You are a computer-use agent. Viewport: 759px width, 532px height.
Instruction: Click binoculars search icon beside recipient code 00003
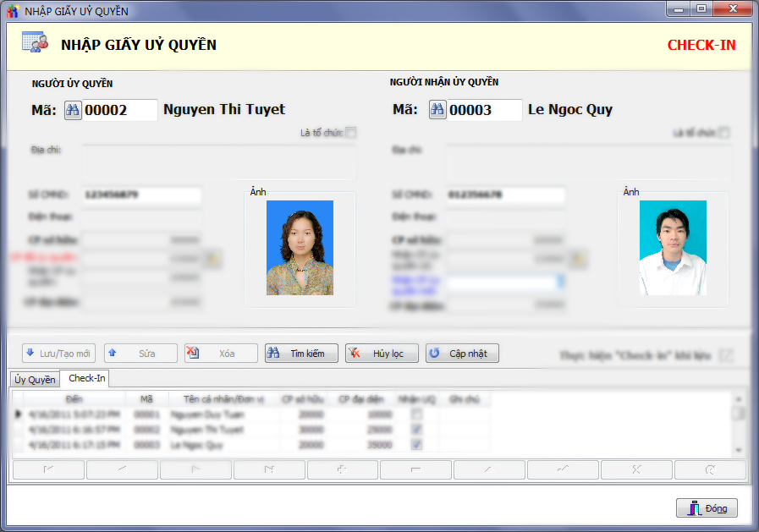[437, 110]
